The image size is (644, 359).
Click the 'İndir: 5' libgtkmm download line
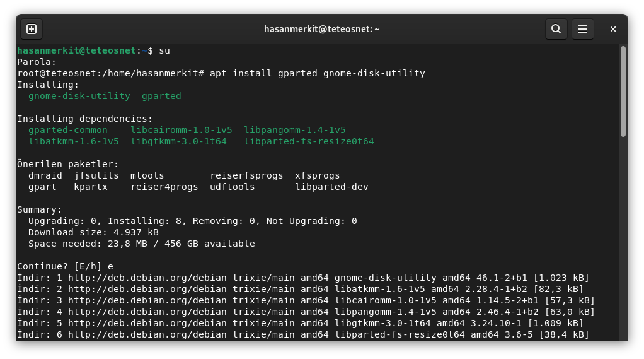(300, 323)
